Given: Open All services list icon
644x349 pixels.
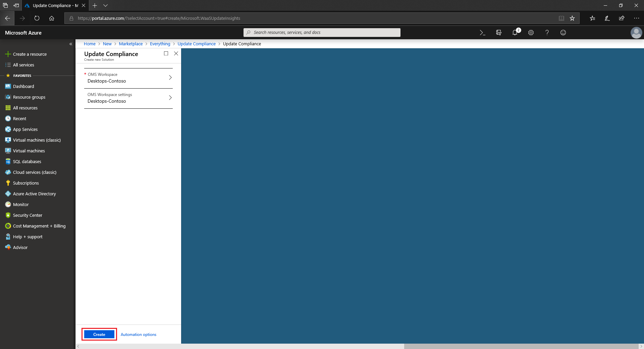Looking at the screenshot, I should click(x=8, y=65).
